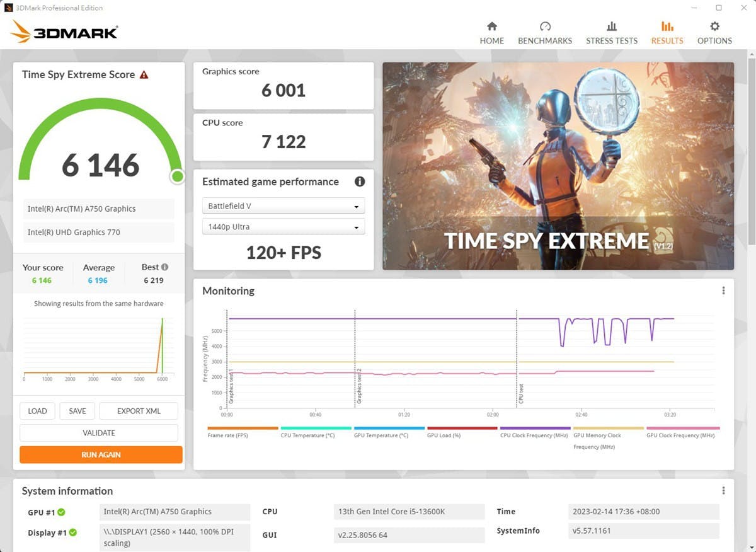Viewport: 756px width, 552px height.
Task: Click the SAVE button
Action: (77, 411)
